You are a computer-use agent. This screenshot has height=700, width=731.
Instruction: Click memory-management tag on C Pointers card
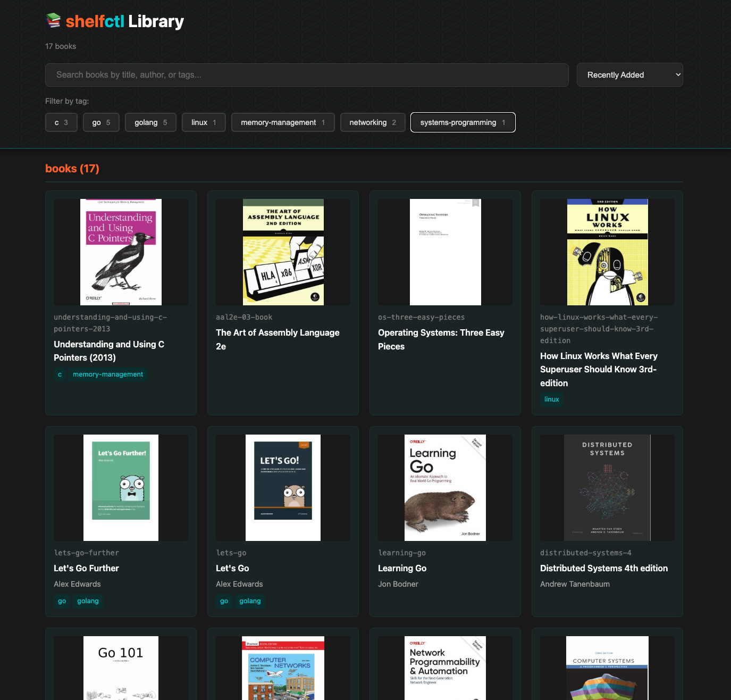coord(108,374)
